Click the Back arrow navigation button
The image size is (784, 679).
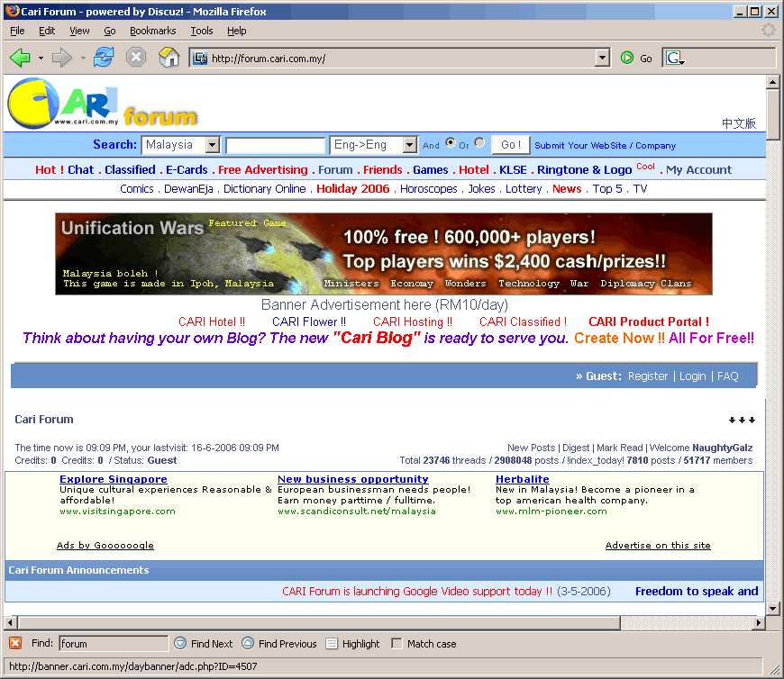[x=20, y=59]
